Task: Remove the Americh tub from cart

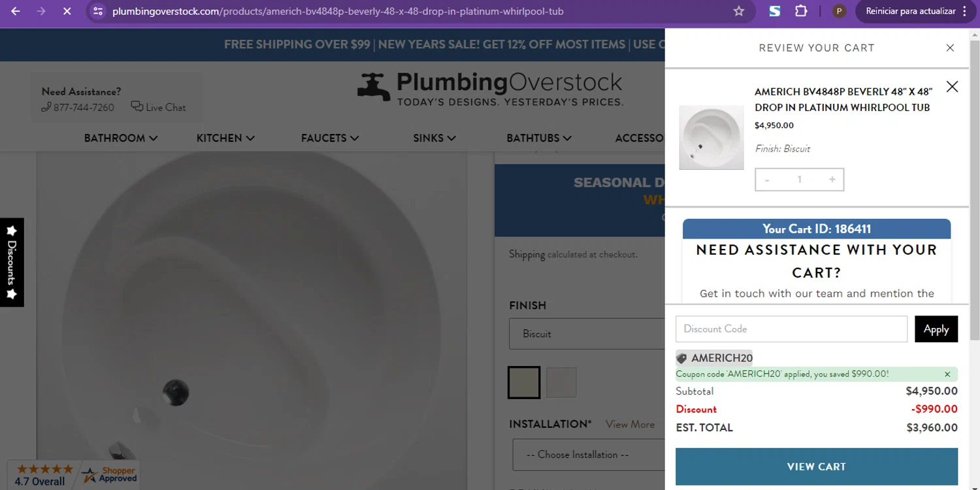Action: (953, 86)
